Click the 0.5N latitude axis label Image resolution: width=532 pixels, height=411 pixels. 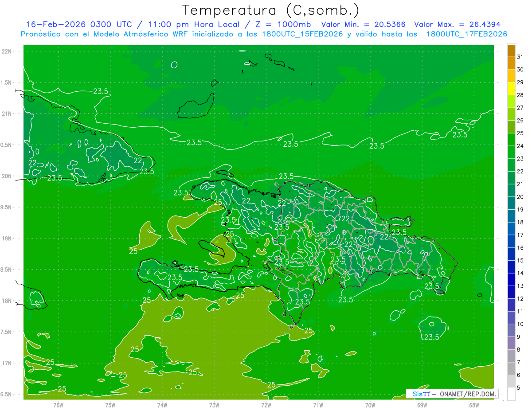click(x=6, y=145)
